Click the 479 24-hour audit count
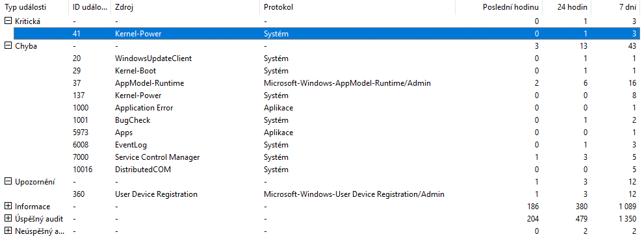The width and height of the screenshot is (644, 243). (581, 218)
